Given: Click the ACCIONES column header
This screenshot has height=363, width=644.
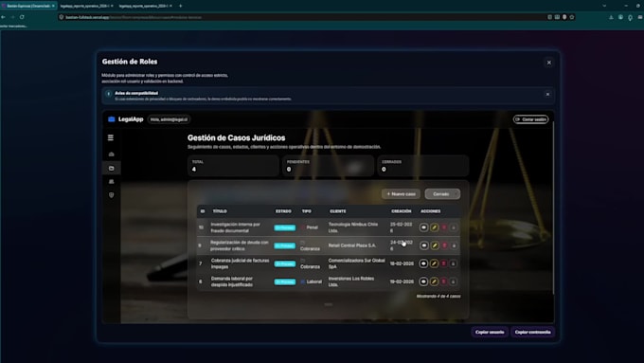Looking at the screenshot, I should (x=430, y=211).
